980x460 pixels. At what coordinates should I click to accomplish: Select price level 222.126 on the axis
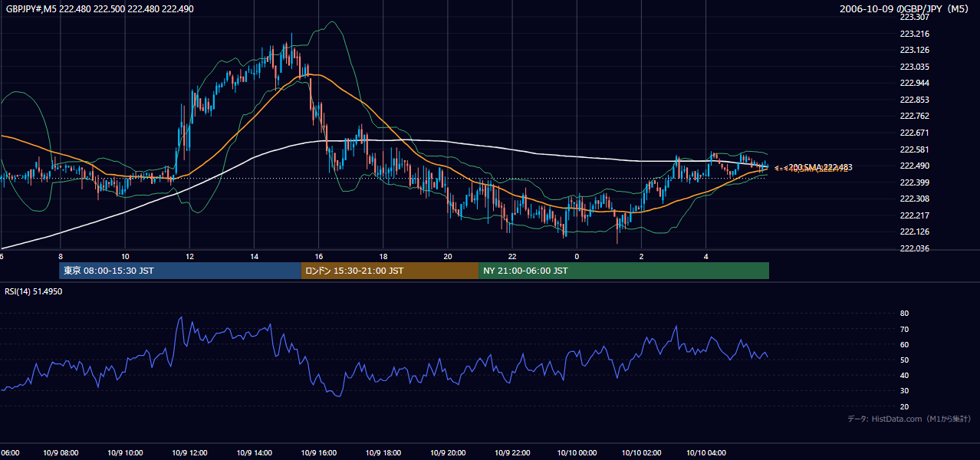tap(914, 232)
